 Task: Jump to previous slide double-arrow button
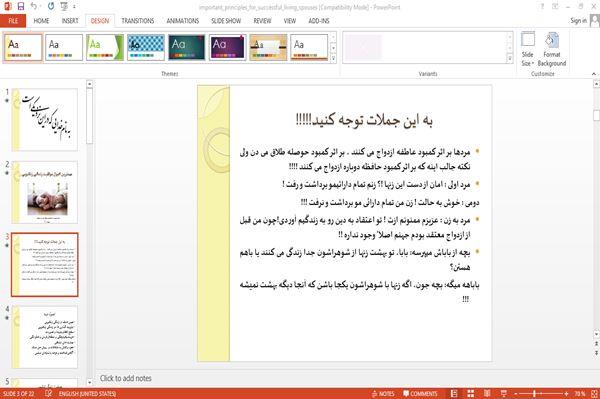[x=596, y=345]
